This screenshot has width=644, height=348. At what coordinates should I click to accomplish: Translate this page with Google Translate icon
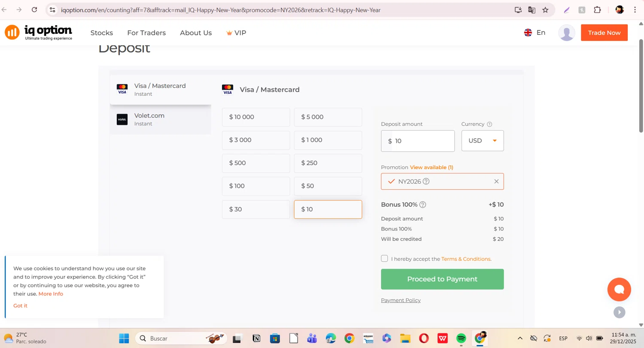pyautogui.click(x=532, y=10)
